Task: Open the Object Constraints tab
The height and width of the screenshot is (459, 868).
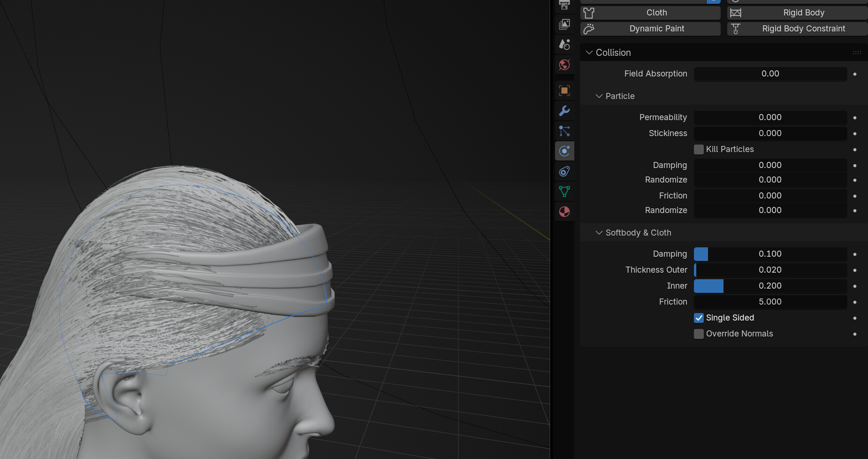Action: [x=564, y=171]
